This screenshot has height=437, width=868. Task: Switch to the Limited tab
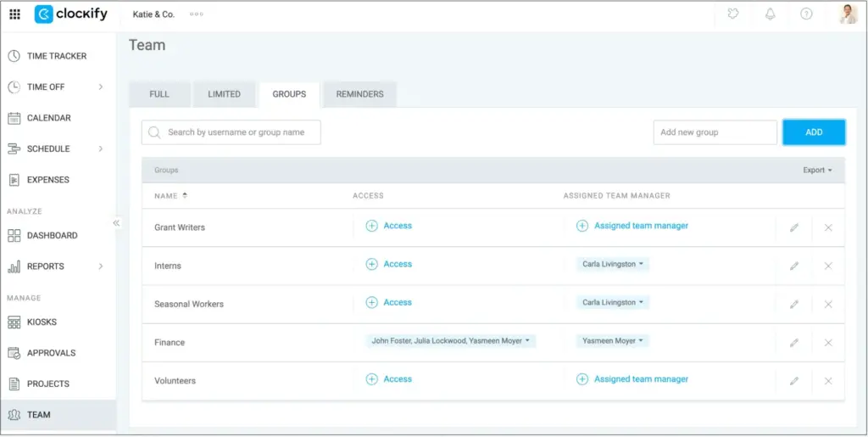(x=224, y=95)
